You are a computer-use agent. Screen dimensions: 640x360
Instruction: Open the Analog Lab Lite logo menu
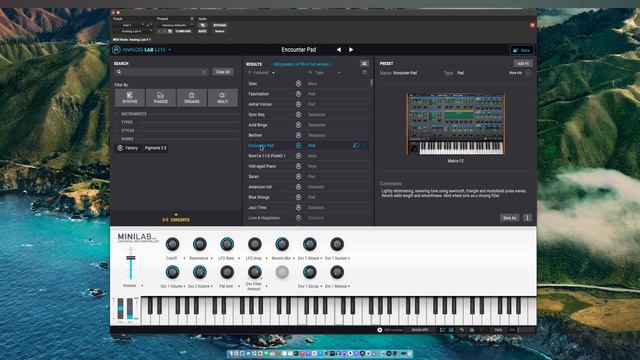point(141,50)
